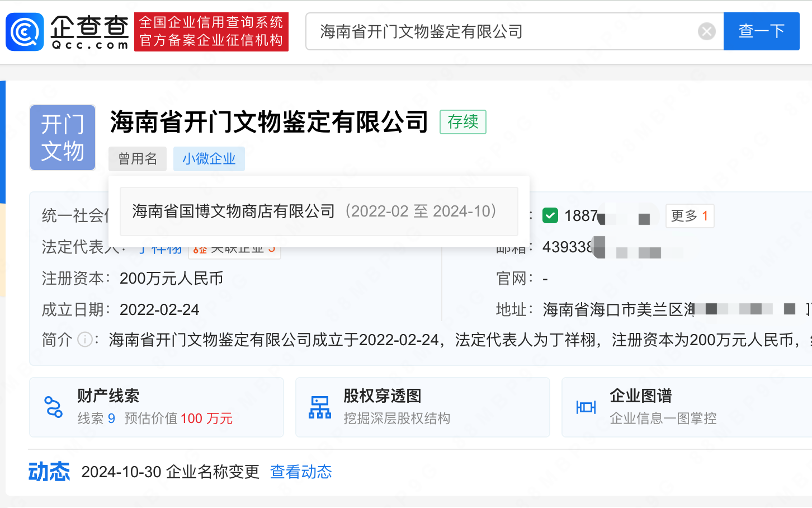The image size is (812, 508).
Task: Open the 财产线索 card icon
Action: 54,407
